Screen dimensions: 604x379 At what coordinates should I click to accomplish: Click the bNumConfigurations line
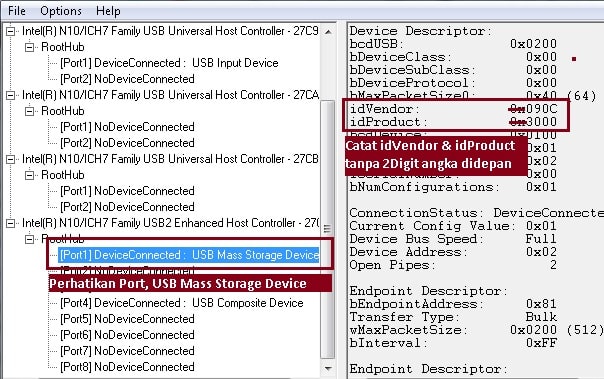click(x=453, y=187)
